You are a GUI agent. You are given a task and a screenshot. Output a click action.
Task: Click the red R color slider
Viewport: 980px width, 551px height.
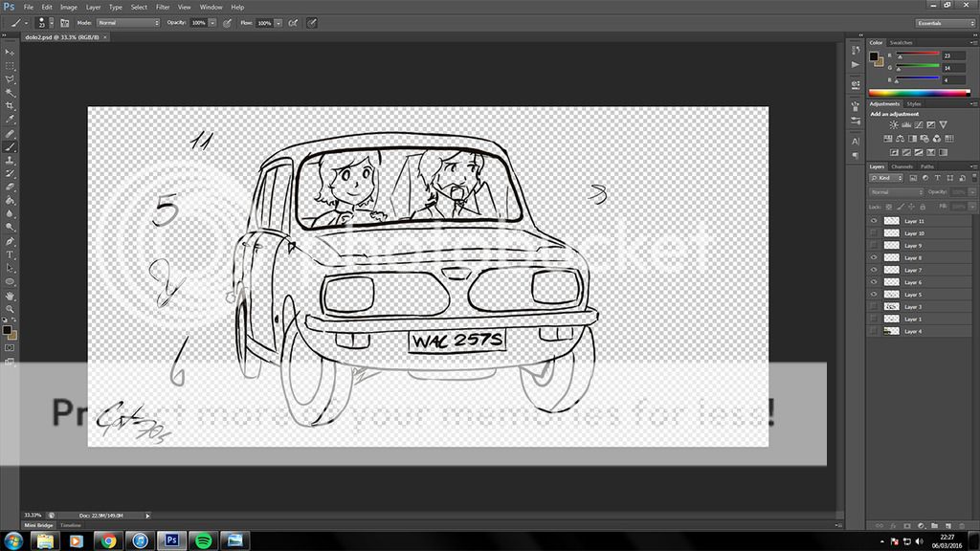pyautogui.click(x=915, y=56)
